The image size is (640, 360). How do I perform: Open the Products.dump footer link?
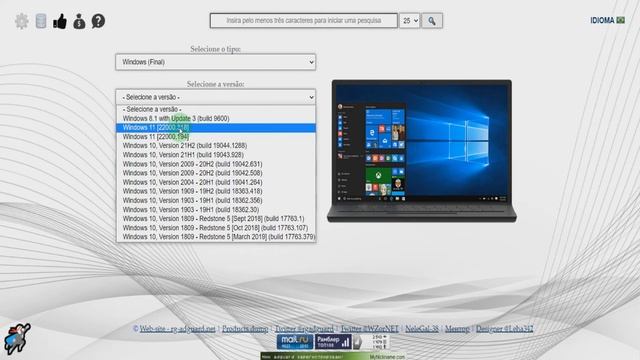(x=245, y=329)
